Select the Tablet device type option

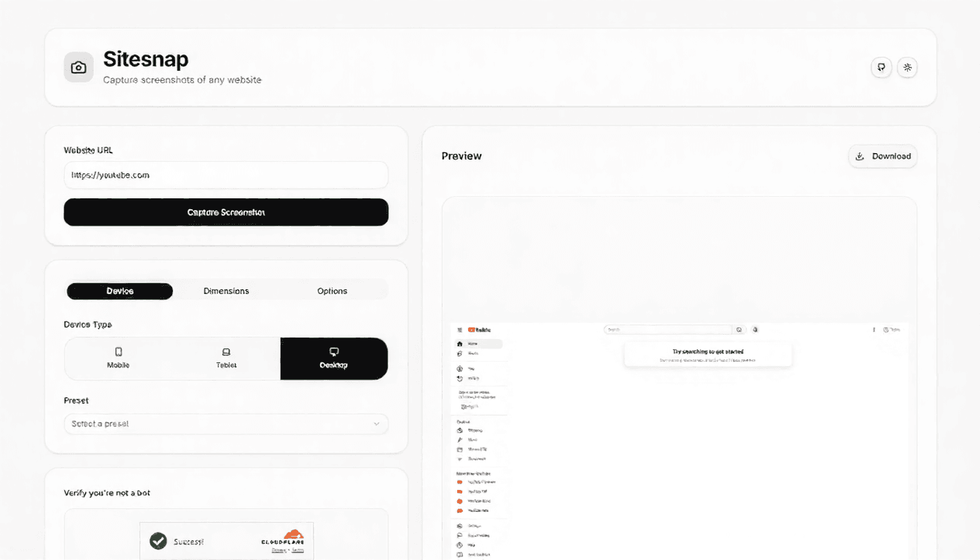(226, 359)
